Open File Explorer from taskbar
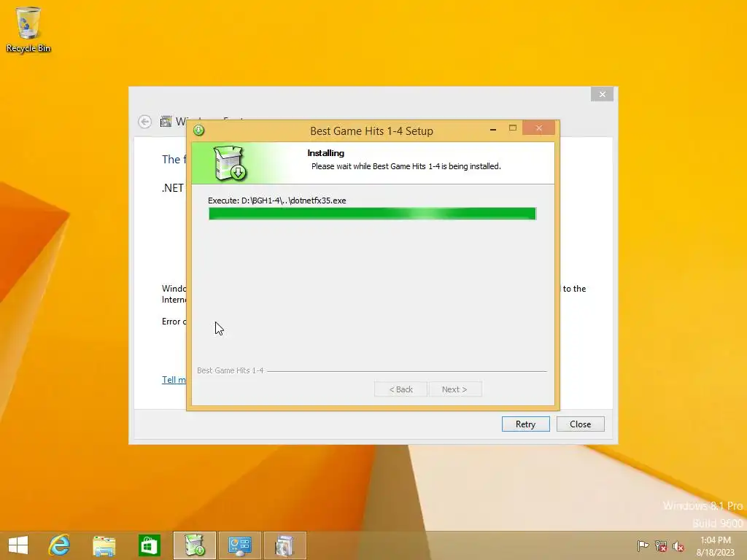This screenshot has height=560, width=747. 104,545
